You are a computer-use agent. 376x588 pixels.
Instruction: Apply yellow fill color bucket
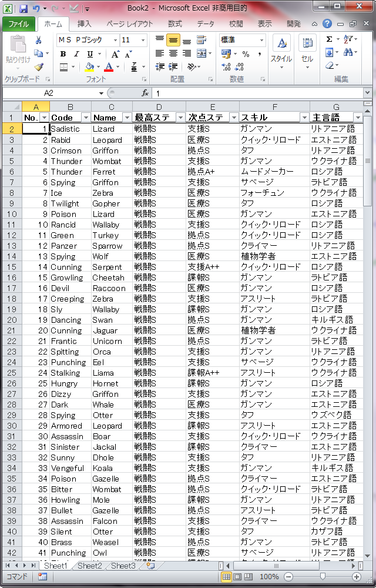tap(89, 67)
